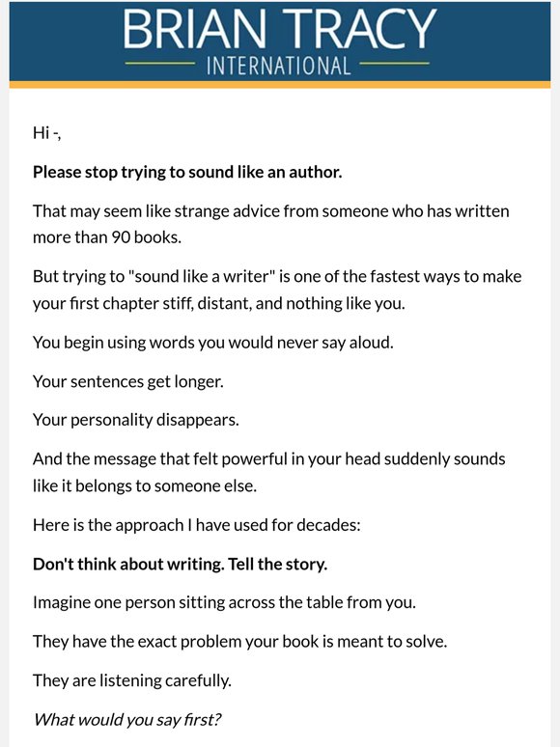Click "Imagine one person sitting across the table" line

(x=224, y=602)
